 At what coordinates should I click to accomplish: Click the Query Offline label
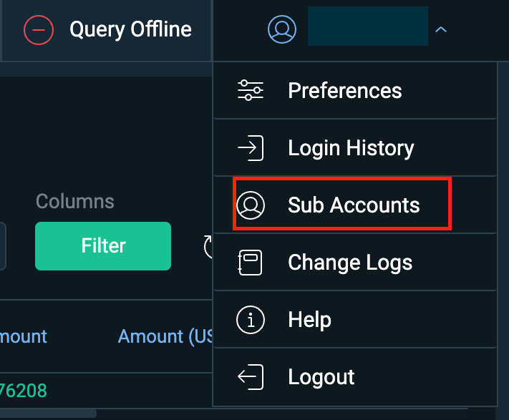click(130, 30)
